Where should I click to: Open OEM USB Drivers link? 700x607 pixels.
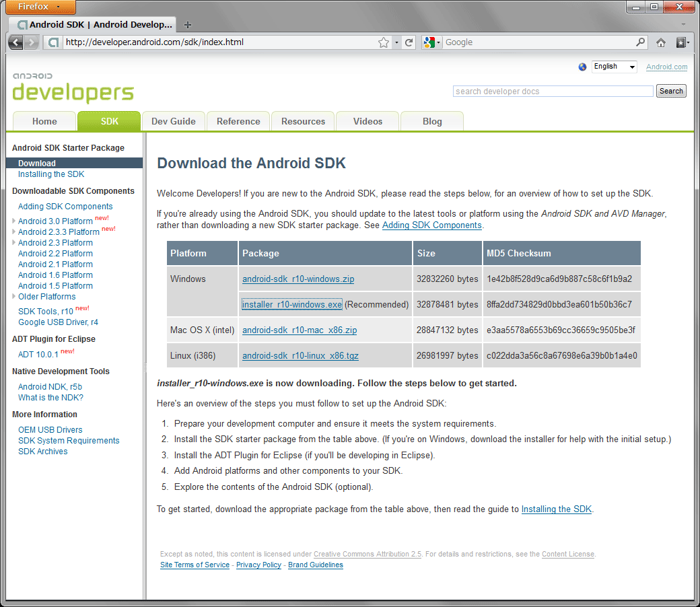50,430
